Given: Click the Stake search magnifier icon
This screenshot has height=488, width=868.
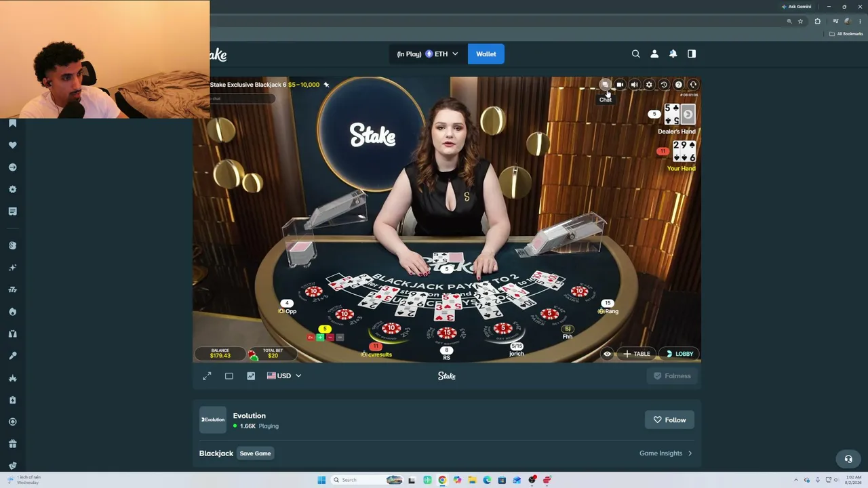Looking at the screenshot, I should tap(635, 54).
